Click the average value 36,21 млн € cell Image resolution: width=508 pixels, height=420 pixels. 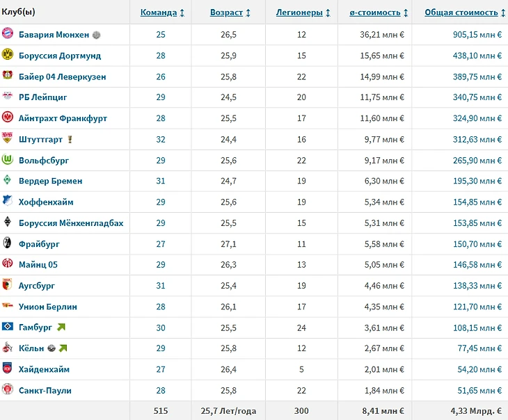coord(382,35)
